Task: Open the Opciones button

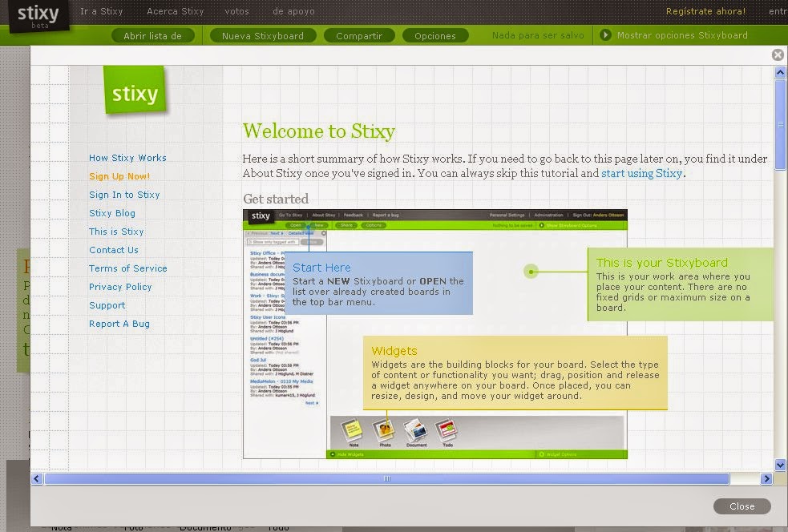Action: (x=435, y=36)
